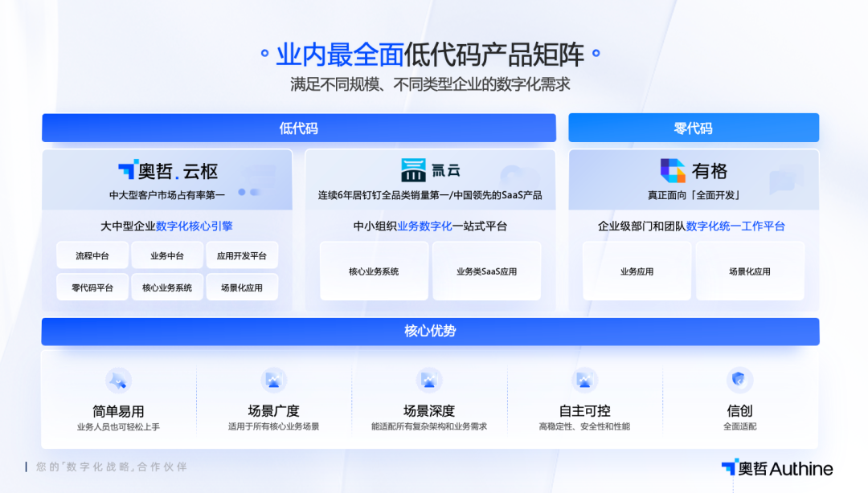This screenshot has height=493, width=868.
Task: Click the 场景深度 advantage title
Action: click(x=429, y=410)
